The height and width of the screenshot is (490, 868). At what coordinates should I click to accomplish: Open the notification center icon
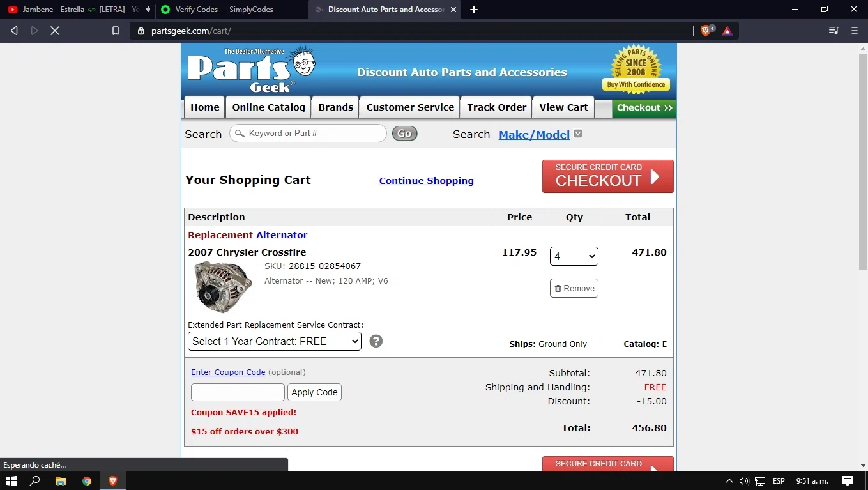pos(848,481)
